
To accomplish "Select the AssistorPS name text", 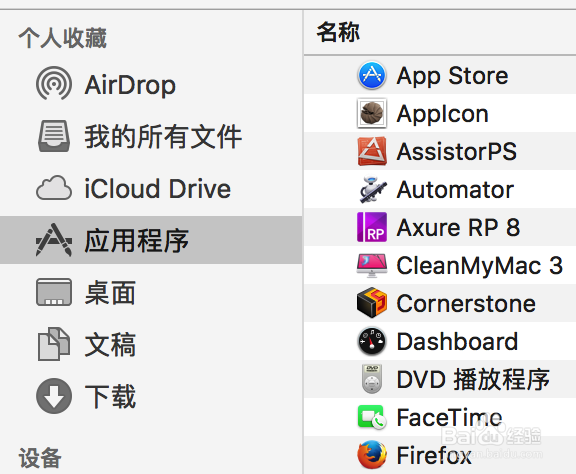I will [457, 151].
